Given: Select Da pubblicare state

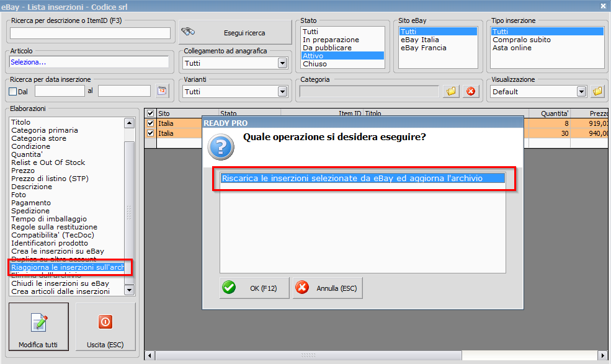Looking at the screenshot, I should point(342,48).
